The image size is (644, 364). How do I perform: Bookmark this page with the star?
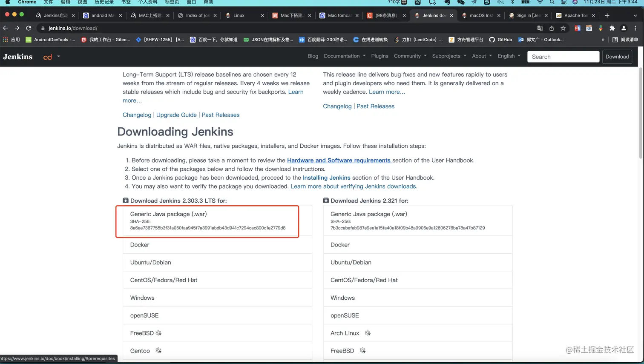tap(563, 28)
